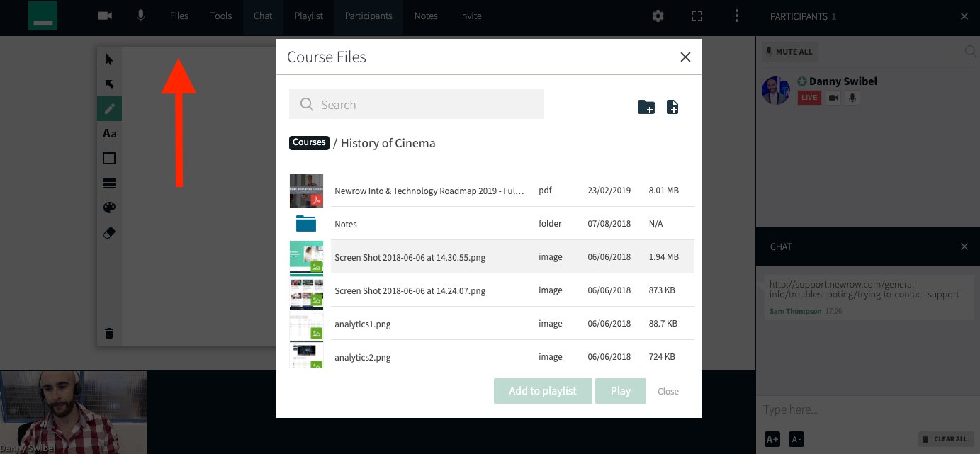Image resolution: width=980 pixels, height=454 pixels.
Task: Click the Add to playlist button
Action: pos(543,391)
